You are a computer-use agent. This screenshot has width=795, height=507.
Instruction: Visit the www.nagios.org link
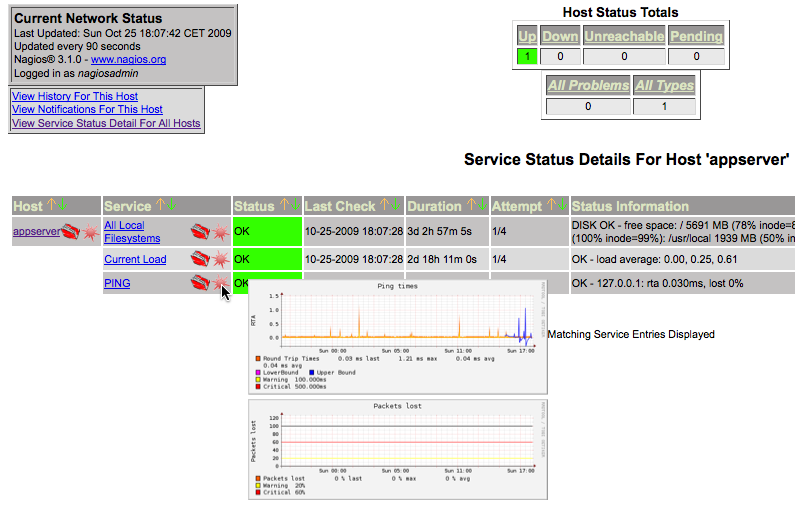click(128, 60)
